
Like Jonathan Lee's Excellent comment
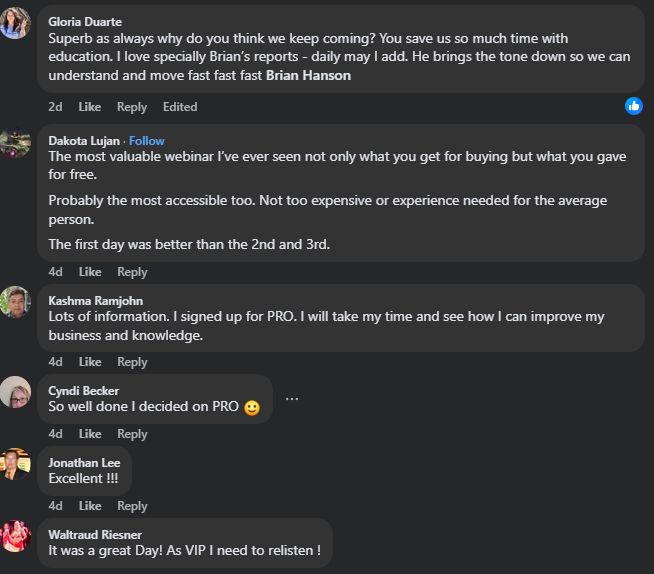tap(90, 506)
